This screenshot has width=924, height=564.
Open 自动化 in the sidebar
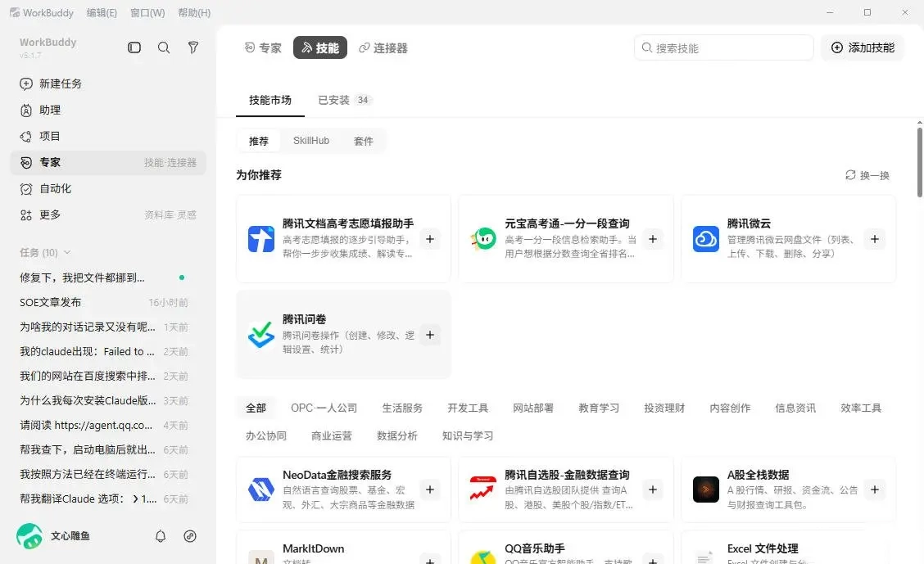(x=108, y=188)
